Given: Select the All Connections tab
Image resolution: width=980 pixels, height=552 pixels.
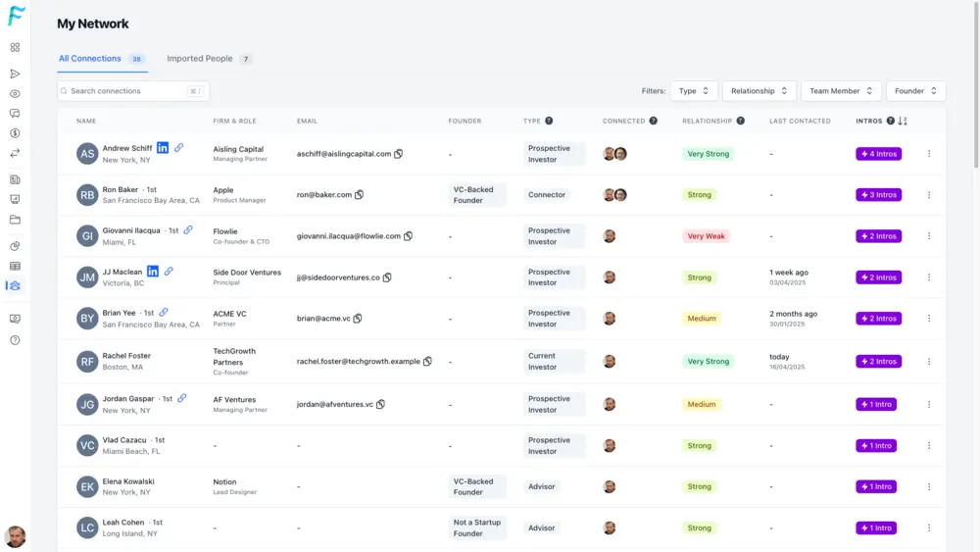Looking at the screenshot, I should (x=90, y=59).
